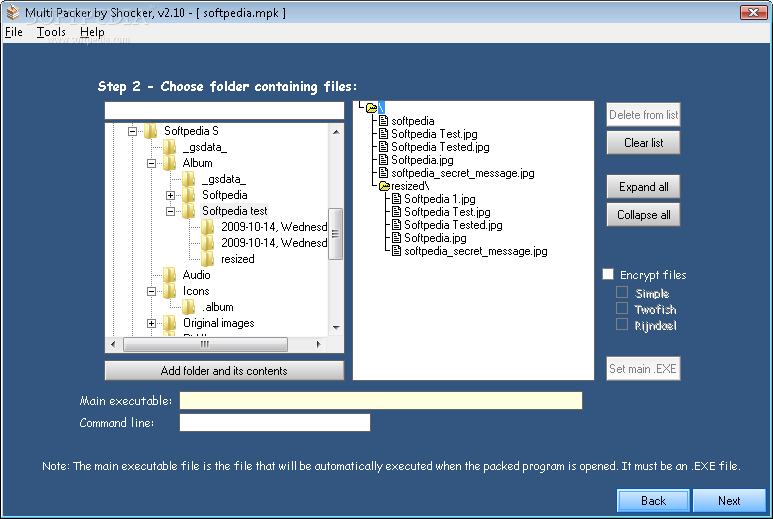773x519 pixels.
Task: Click the Main executable field
Action: pos(381,400)
